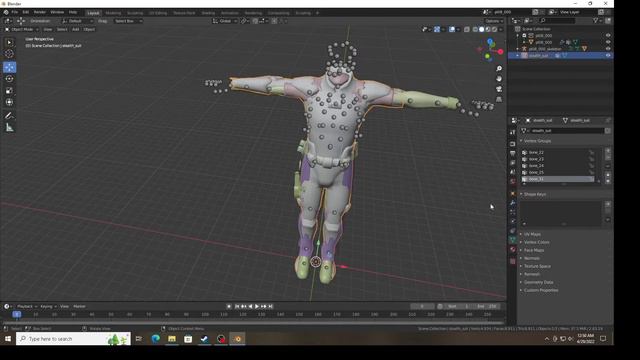Click the play animation button
Image resolution: width=640 pixels, height=360 pixels.
tap(257, 306)
